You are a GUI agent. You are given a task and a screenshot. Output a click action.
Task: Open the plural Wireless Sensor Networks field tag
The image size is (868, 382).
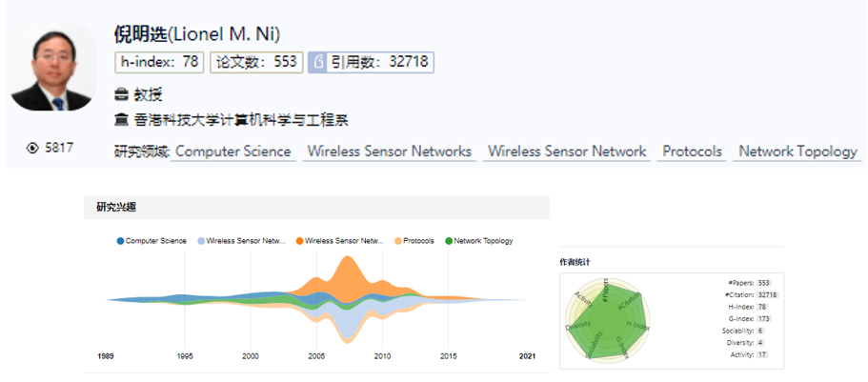click(x=389, y=151)
